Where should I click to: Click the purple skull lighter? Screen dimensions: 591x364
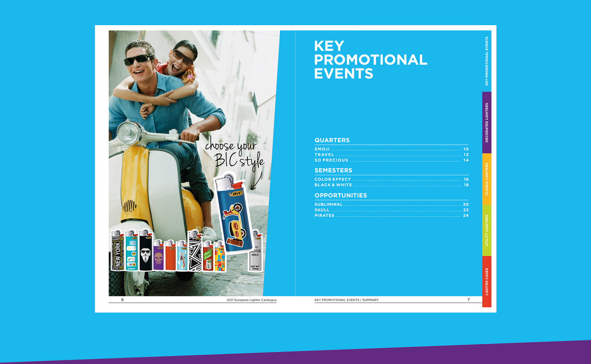point(158,255)
